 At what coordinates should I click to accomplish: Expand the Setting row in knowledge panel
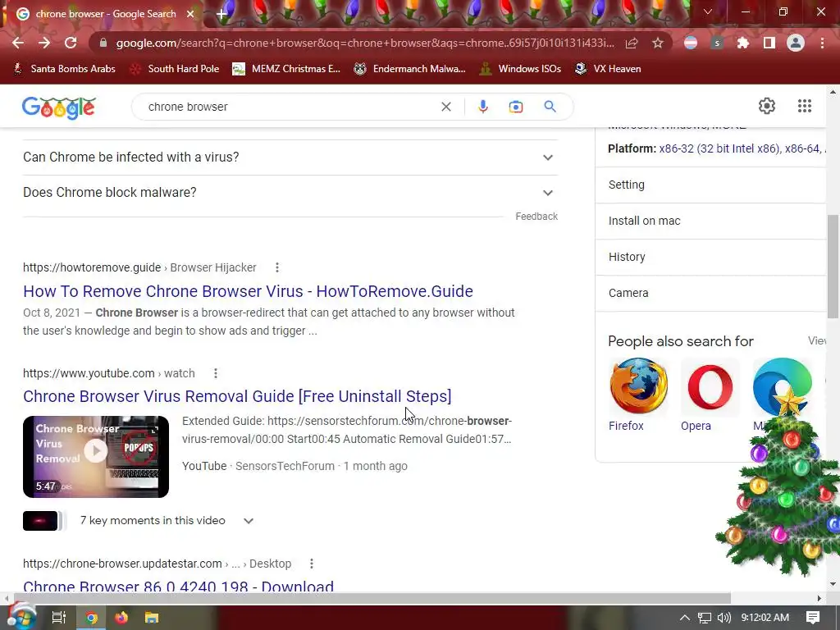tap(710, 185)
